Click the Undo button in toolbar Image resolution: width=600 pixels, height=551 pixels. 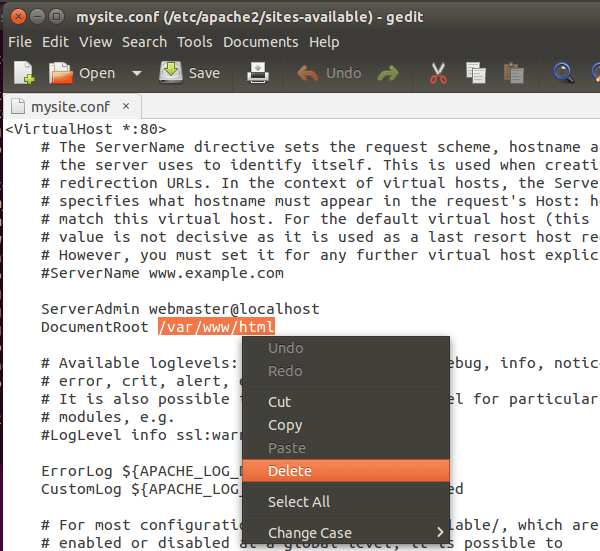click(x=330, y=73)
